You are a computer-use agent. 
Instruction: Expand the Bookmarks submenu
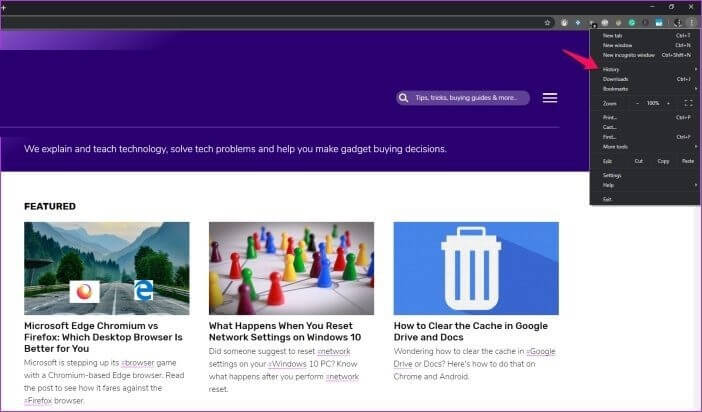645,89
